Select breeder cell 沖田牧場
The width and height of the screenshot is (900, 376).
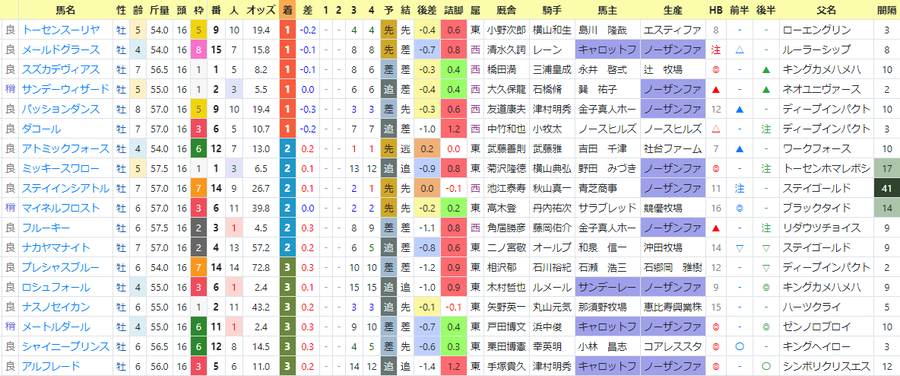pos(664,248)
